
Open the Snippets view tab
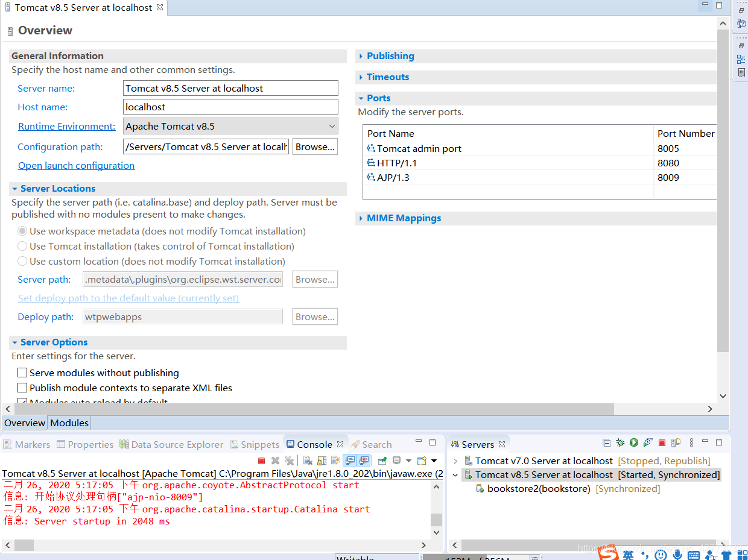(255, 444)
